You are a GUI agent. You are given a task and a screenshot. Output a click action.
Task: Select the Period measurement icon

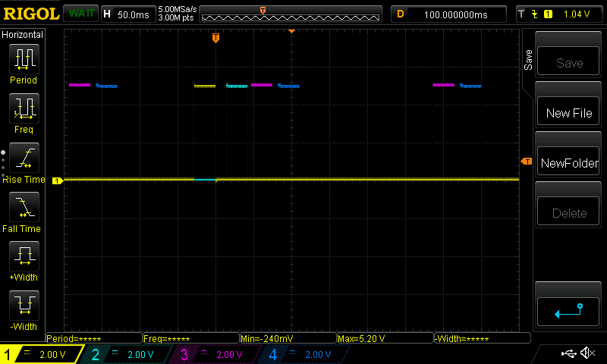click(x=24, y=59)
